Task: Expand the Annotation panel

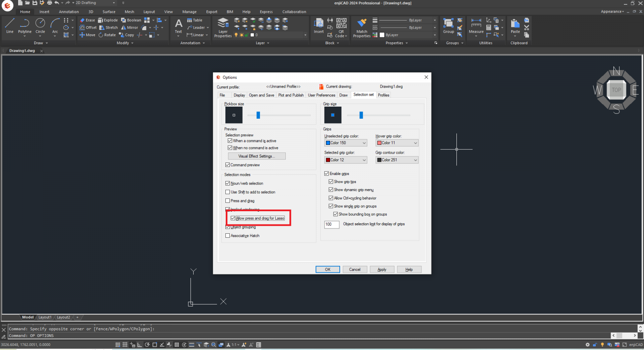Action: pyautogui.click(x=193, y=43)
